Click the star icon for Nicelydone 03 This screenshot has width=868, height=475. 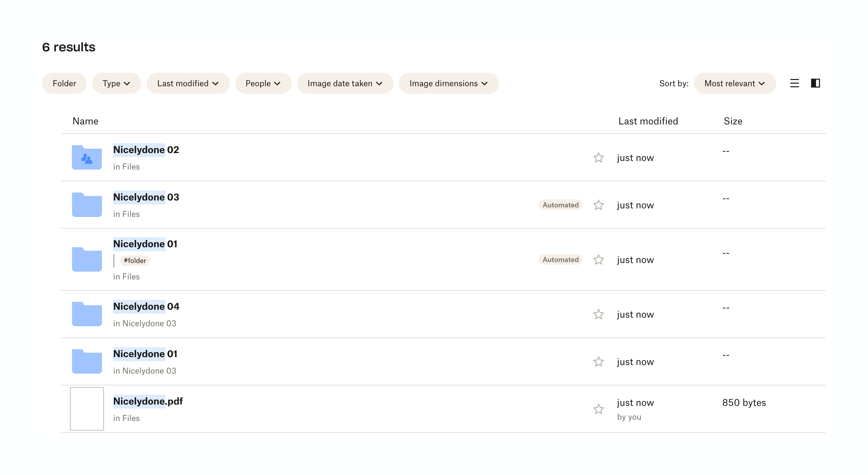(x=598, y=205)
